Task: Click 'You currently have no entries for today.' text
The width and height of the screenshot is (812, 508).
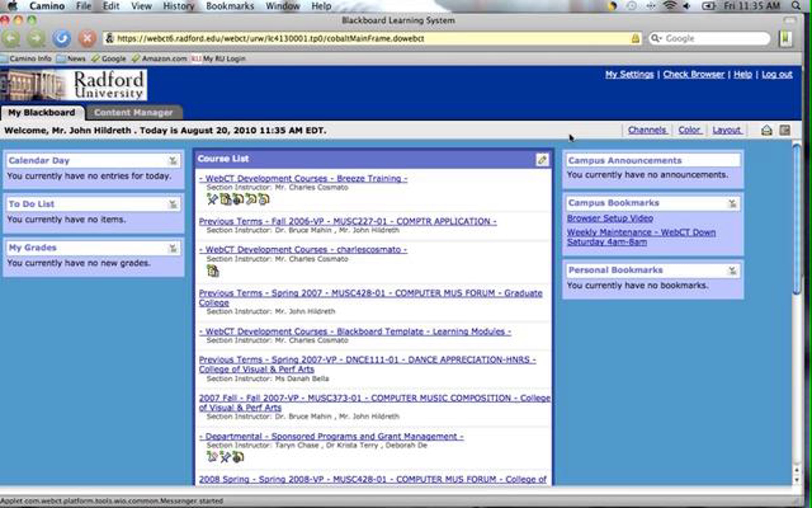Action: point(89,176)
